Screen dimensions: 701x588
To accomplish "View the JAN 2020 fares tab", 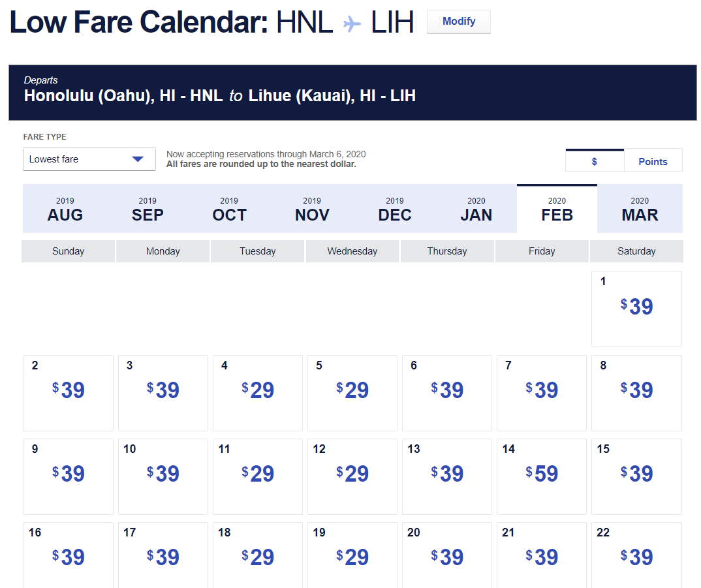I will (476, 209).
